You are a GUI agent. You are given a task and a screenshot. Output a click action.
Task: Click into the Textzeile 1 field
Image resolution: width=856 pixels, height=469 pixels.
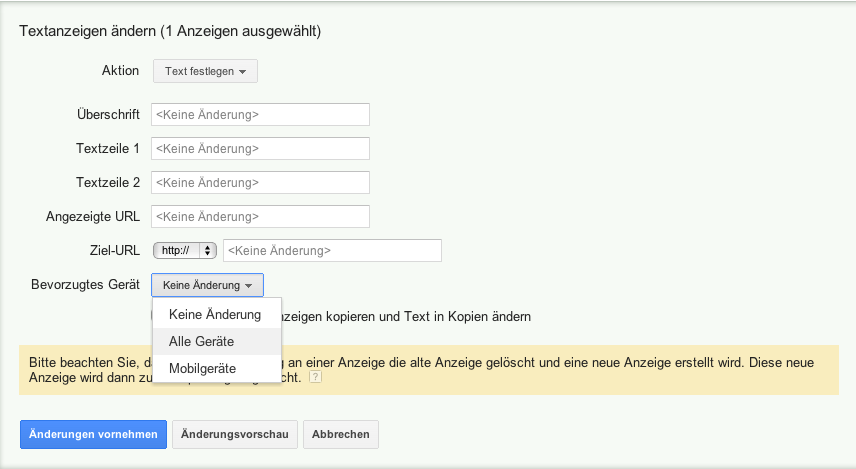click(260, 149)
